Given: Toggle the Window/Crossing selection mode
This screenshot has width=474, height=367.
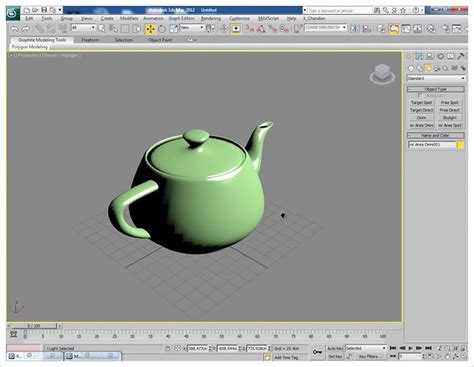Looking at the screenshot, I should click(137, 29).
